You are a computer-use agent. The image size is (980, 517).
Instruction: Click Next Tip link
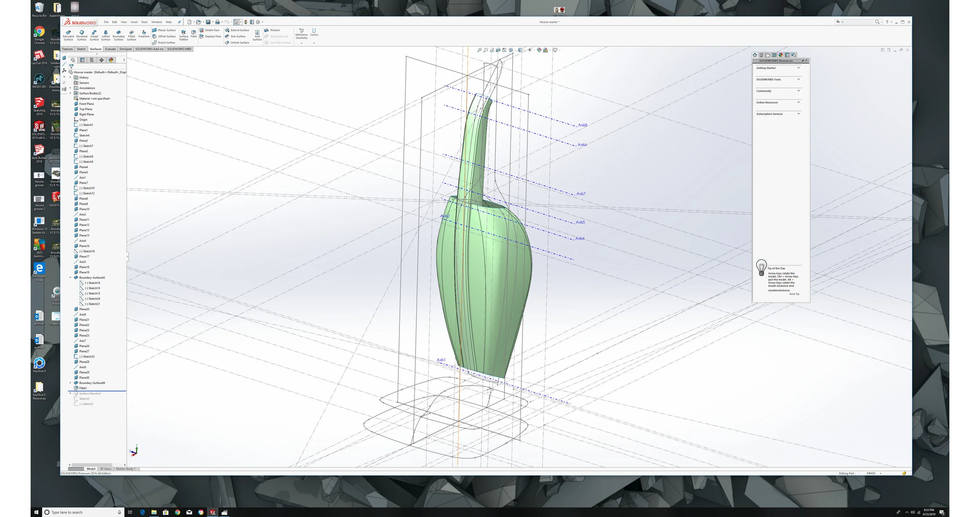[794, 294]
